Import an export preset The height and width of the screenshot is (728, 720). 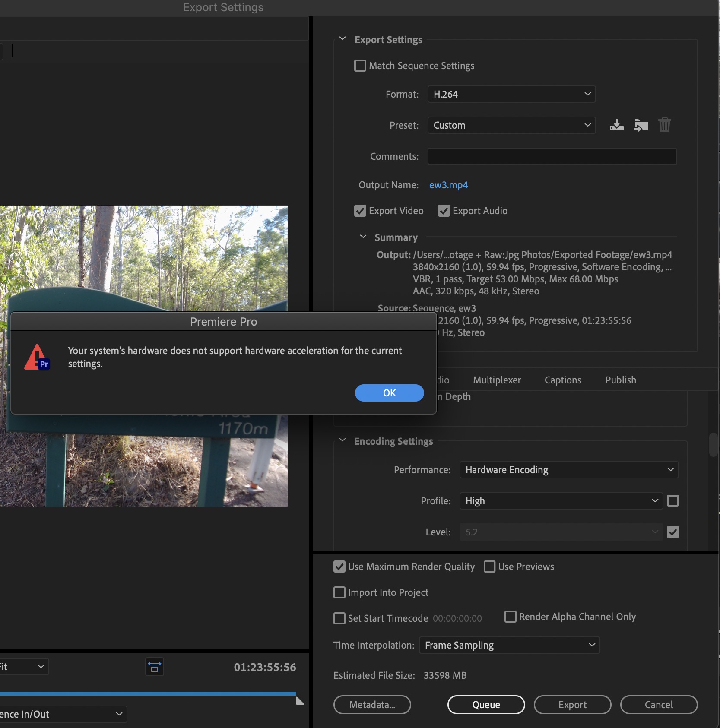point(641,125)
